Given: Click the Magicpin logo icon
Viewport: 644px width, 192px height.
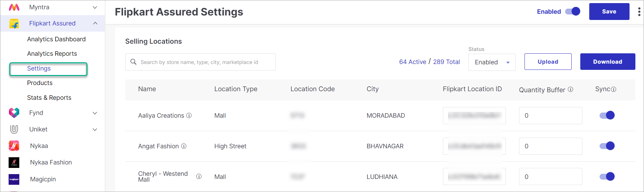Looking at the screenshot, I should coord(14,179).
